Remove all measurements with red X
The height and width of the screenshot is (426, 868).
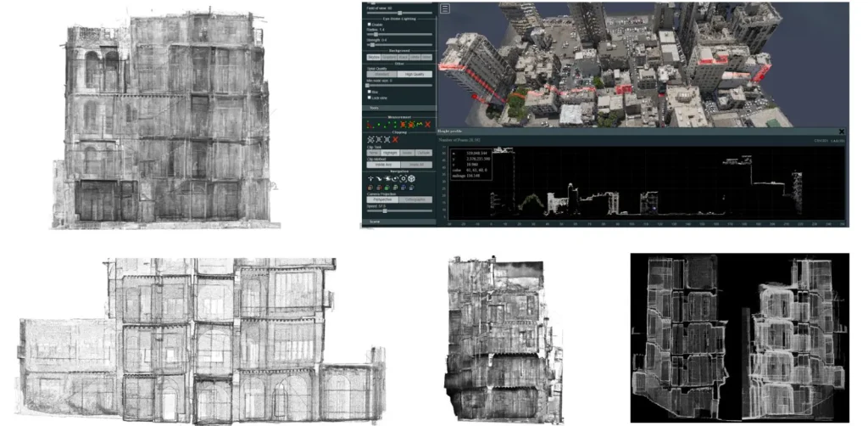pos(428,125)
